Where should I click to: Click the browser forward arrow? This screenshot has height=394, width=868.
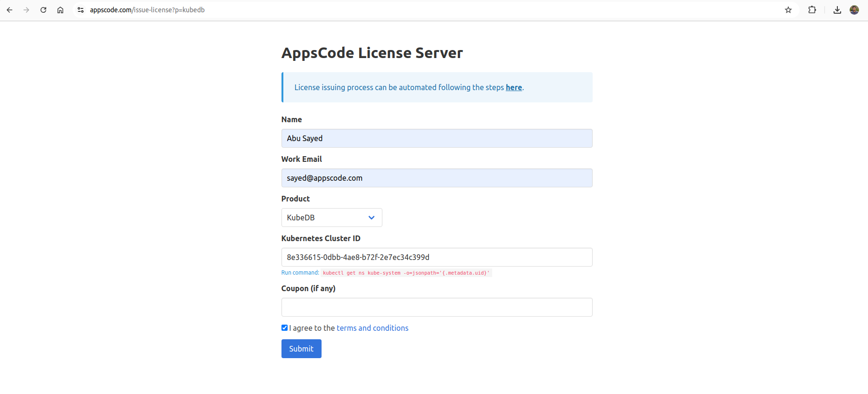tap(26, 10)
